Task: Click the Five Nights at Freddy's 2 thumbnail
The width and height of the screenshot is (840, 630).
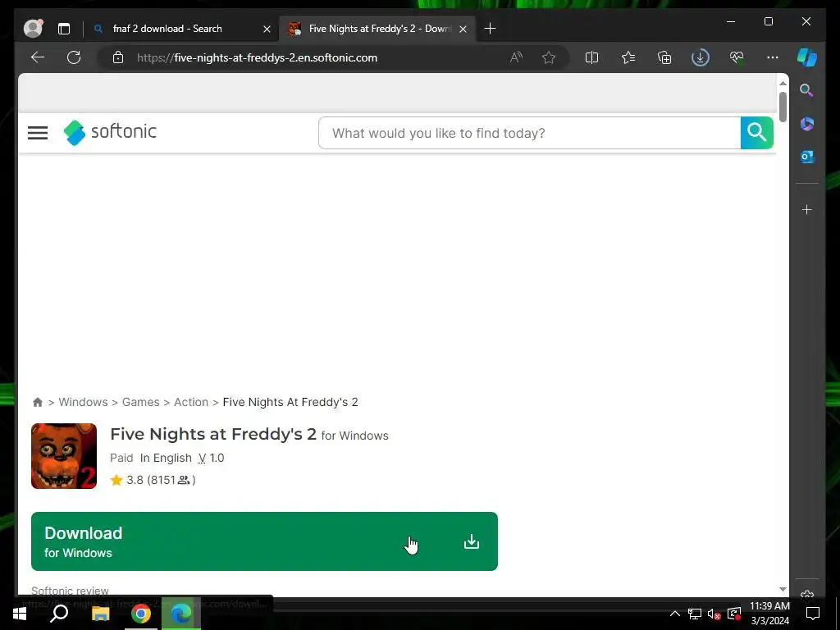Action: coord(64,456)
